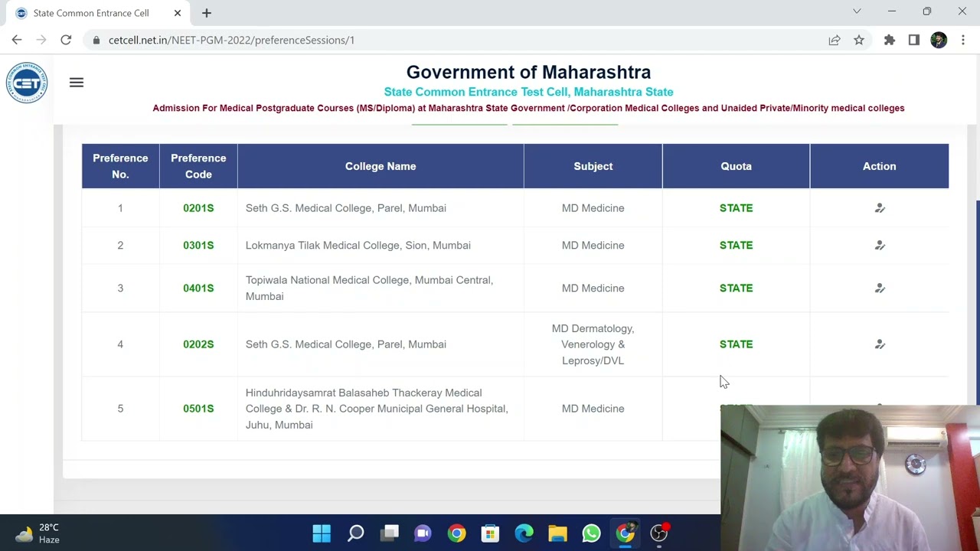Close the State Common Entrance Cell tab
Viewport: 980px width, 551px height.
178,13
